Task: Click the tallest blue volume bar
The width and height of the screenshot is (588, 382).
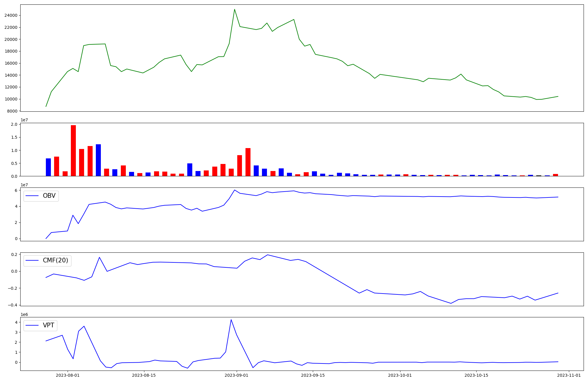Action: [98, 160]
